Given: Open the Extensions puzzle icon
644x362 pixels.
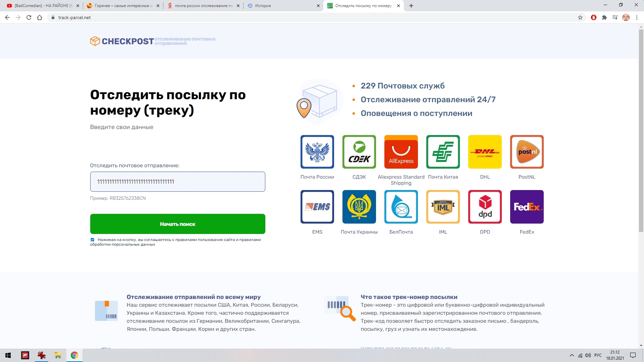Looking at the screenshot, I should tap(604, 17).
